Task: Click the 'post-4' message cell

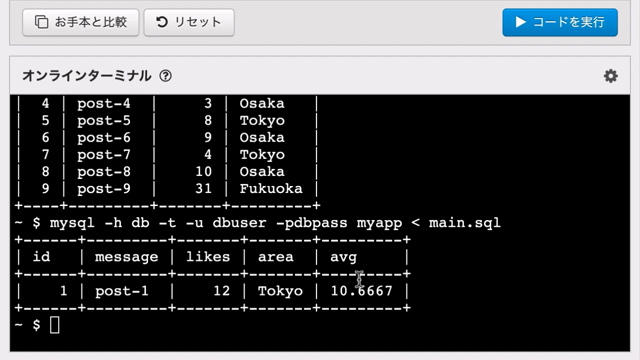Action: click(104, 103)
